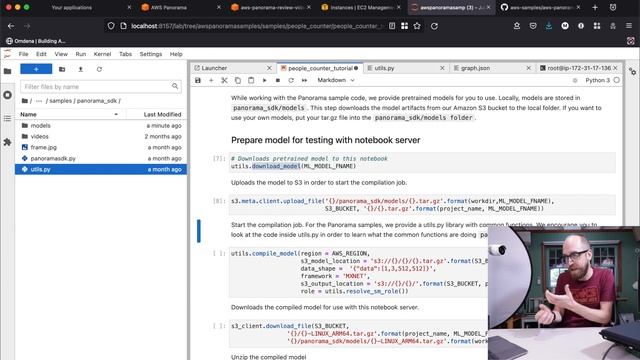Click the Python 3 kernel name
Image resolution: width=640 pixels, height=360 pixels.
click(x=597, y=80)
